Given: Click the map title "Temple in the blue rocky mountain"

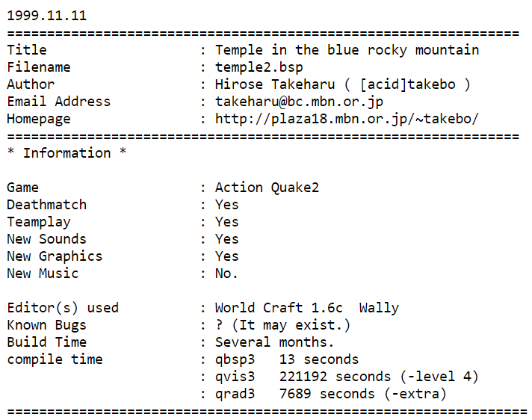Looking at the screenshot, I should pyautogui.click(x=347, y=50).
